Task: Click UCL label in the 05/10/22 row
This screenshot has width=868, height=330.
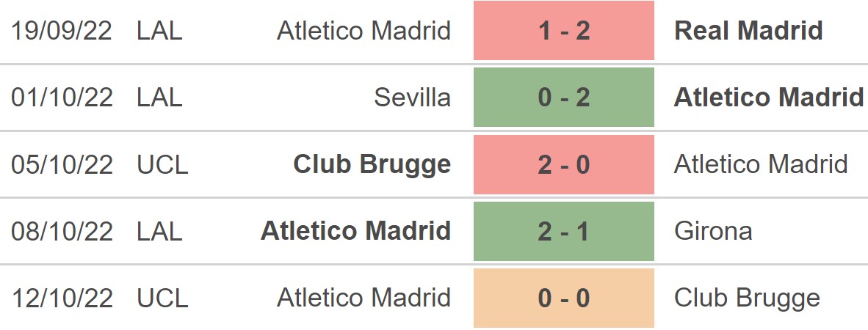Action: coord(162,164)
